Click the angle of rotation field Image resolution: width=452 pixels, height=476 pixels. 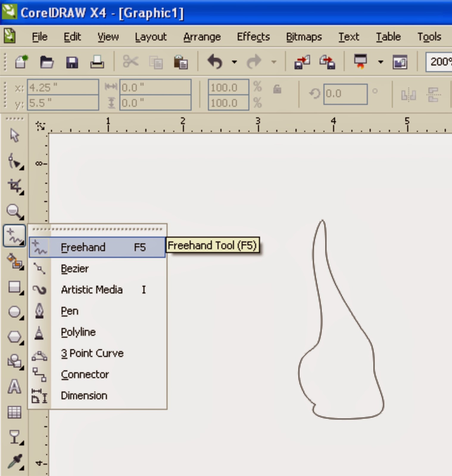pyautogui.click(x=345, y=94)
